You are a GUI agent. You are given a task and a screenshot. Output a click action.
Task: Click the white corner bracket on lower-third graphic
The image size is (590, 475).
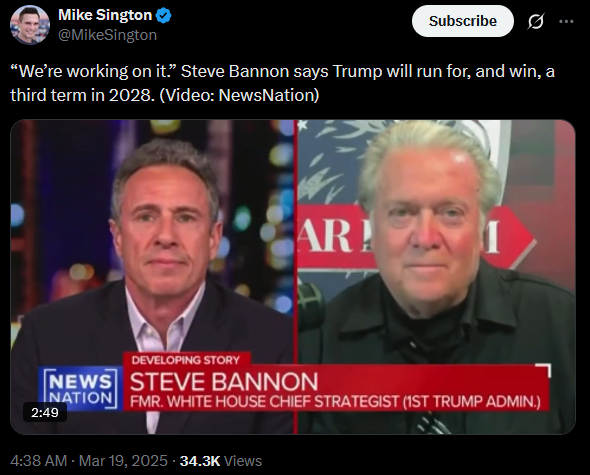pyautogui.click(x=544, y=370)
